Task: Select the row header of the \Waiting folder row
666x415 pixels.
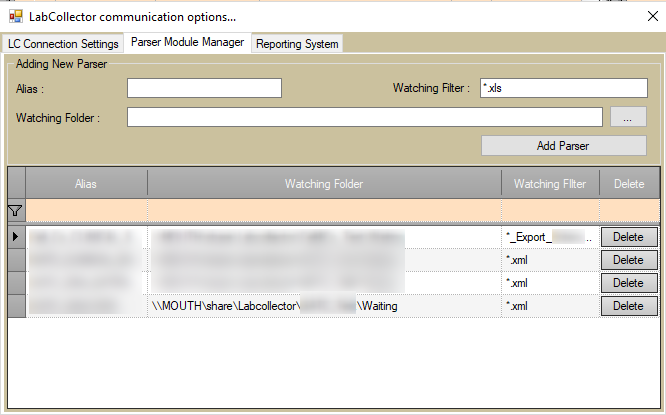Action: 16,306
